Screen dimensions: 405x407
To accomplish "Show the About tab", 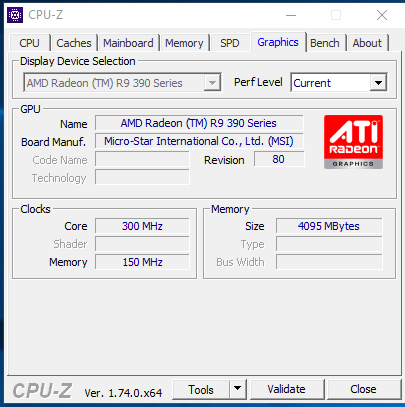I will [367, 43].
